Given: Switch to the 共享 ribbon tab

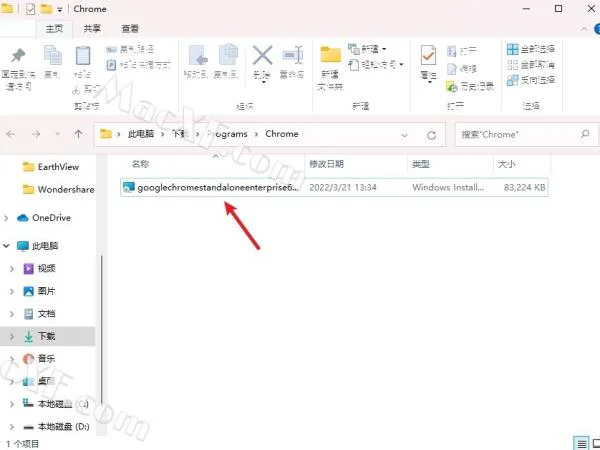Looking at the screenshot, I should [92, 29].
